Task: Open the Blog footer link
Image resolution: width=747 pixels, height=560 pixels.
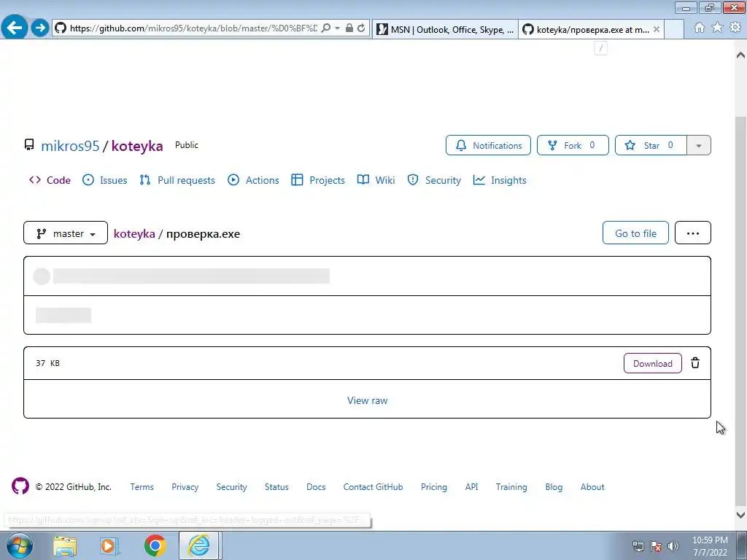Action: pos(554,486)
